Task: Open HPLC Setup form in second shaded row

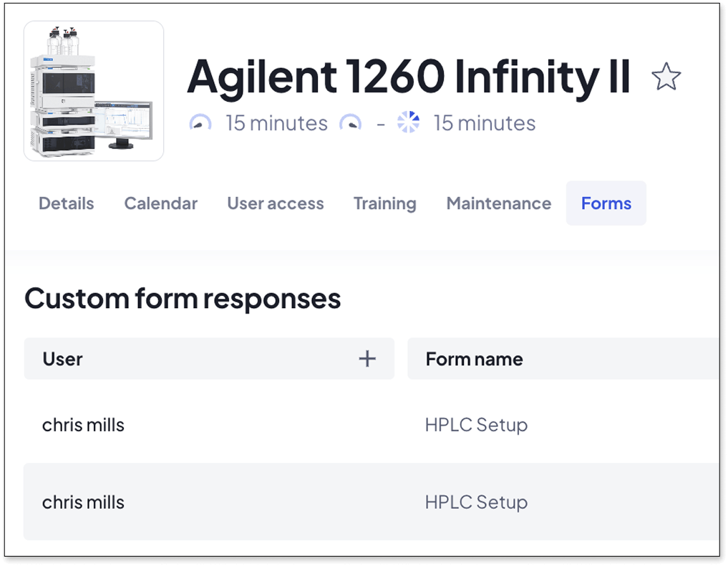Action: click(x=476, y=502)
